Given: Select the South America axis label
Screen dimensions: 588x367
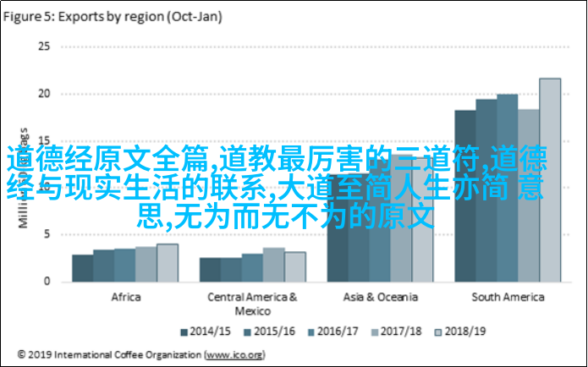Looking at the screenshot, I should 508,298.
